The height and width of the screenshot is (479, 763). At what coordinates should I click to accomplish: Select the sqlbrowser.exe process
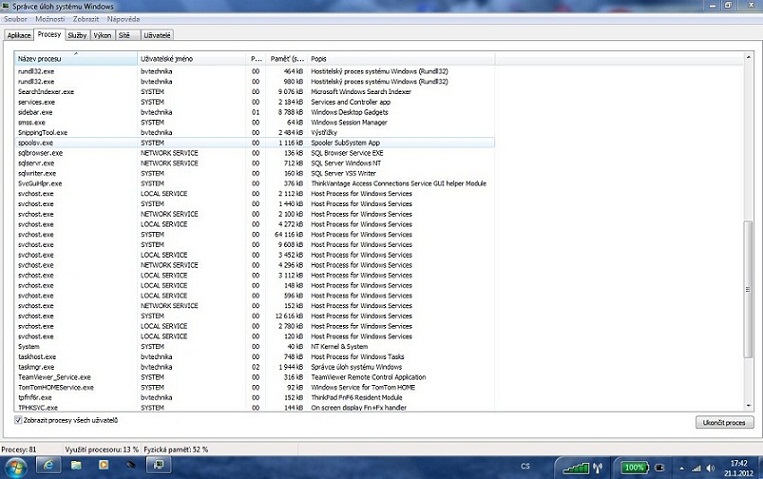tap(255, 153)
